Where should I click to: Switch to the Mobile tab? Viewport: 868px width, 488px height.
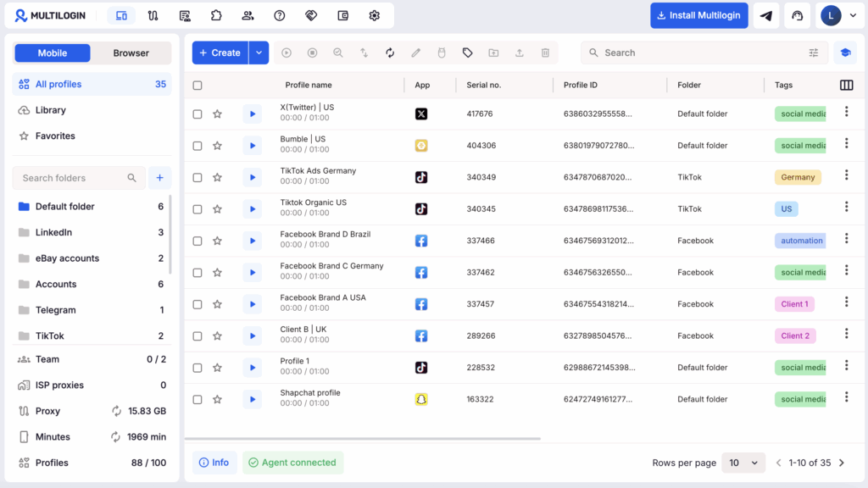(53, 53)
